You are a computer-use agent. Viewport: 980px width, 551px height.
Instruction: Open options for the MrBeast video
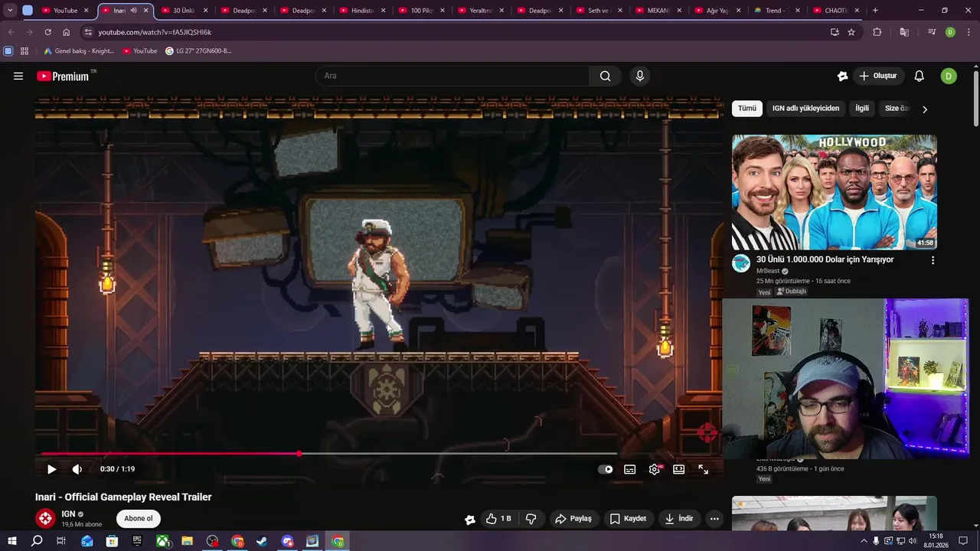(933, 260)
